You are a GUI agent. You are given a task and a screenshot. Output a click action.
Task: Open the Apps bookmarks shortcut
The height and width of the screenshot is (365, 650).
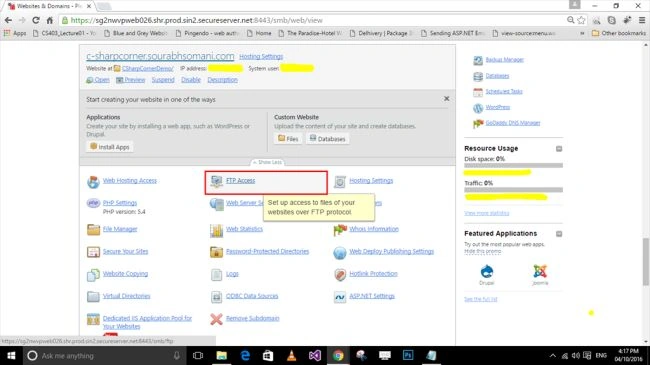tap(15, 33)
